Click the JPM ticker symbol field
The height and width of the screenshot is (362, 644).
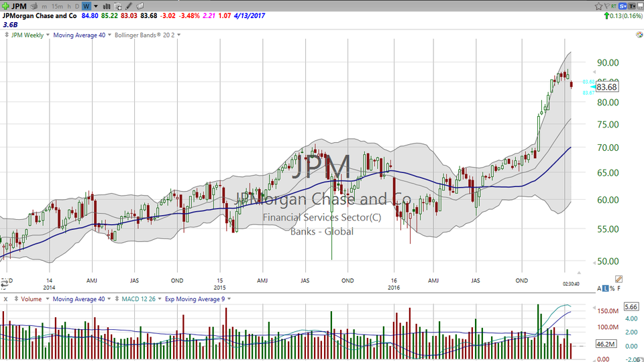click(19, 6)
